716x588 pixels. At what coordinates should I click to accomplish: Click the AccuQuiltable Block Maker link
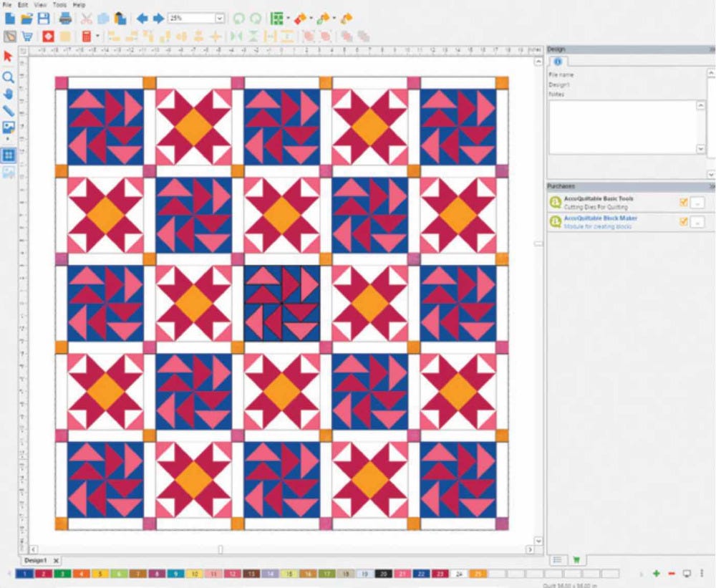click(x=600, y=218)
